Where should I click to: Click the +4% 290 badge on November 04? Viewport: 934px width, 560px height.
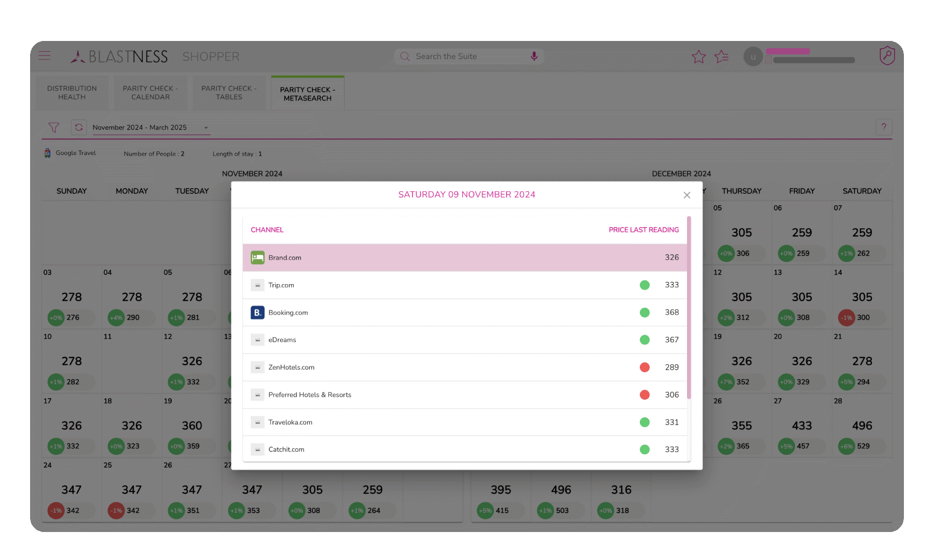click(132, 318)
